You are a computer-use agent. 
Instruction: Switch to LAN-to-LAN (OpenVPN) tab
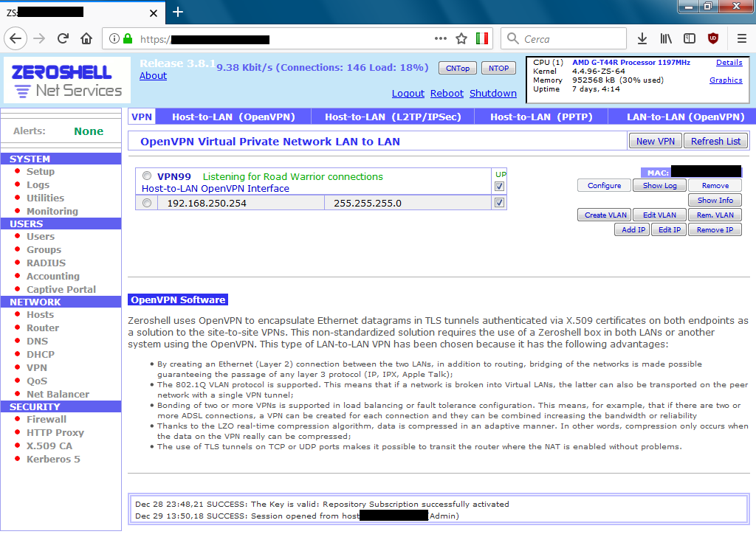coord(685,117)
